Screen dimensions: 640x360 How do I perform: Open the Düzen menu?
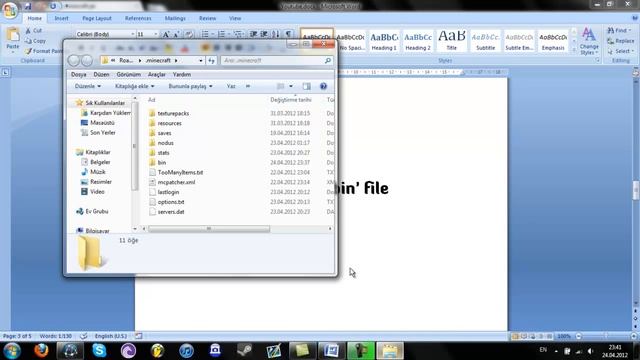pyautogui.click(x=101, y=74)
